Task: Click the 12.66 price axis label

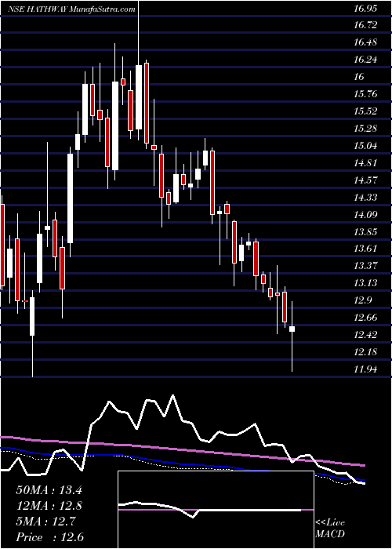Action: point(366,318)
